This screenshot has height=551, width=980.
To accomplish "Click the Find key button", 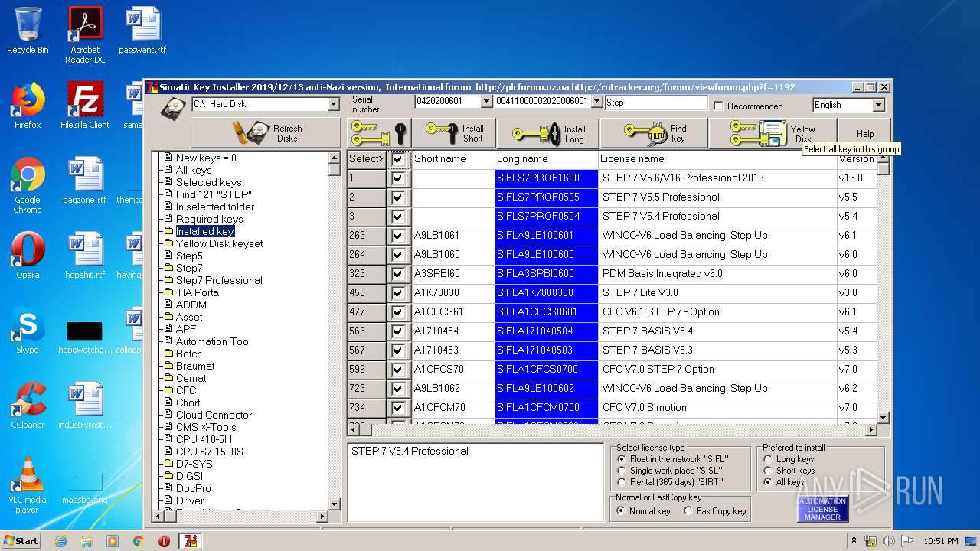I will [653, 133].
